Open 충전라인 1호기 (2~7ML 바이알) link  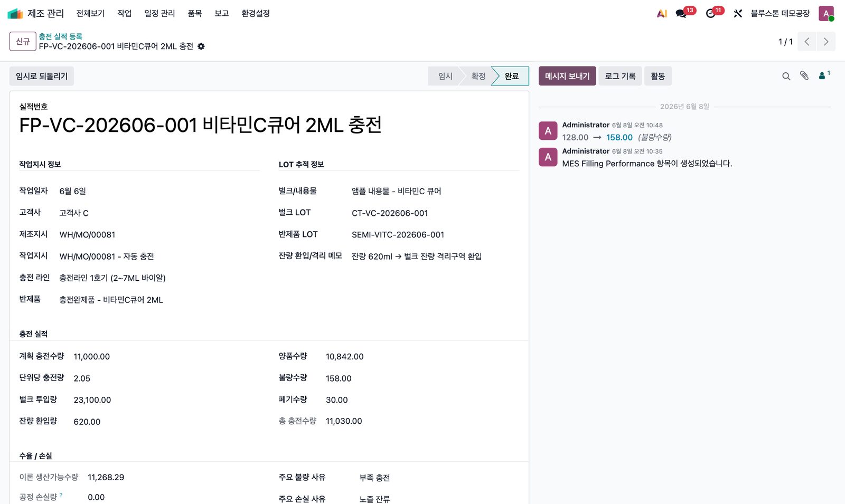112,278
